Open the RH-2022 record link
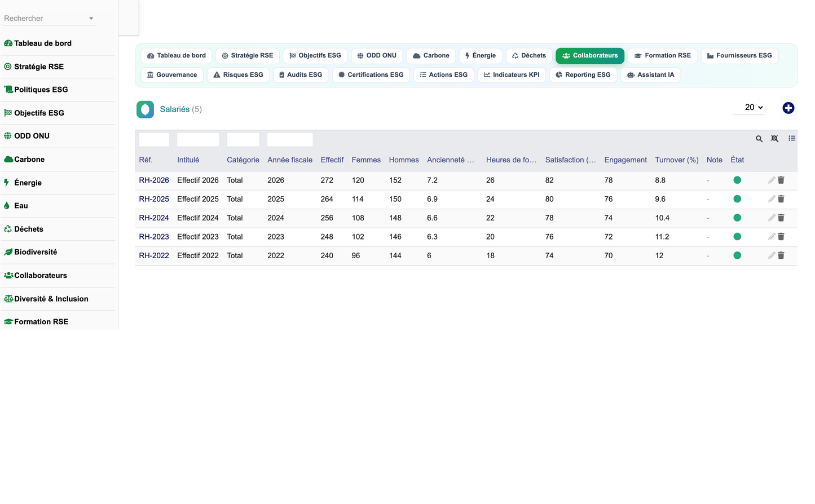Viewport: 815px width, 504px height. (154, 255)
